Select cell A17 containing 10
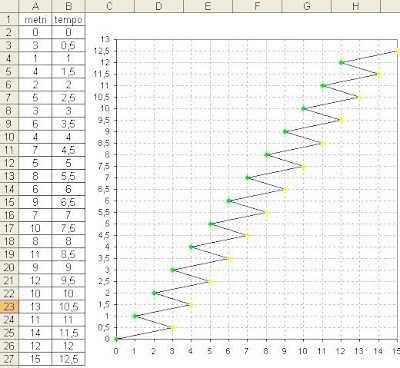The height and width of the screenshot is (368, 400). 35,228
